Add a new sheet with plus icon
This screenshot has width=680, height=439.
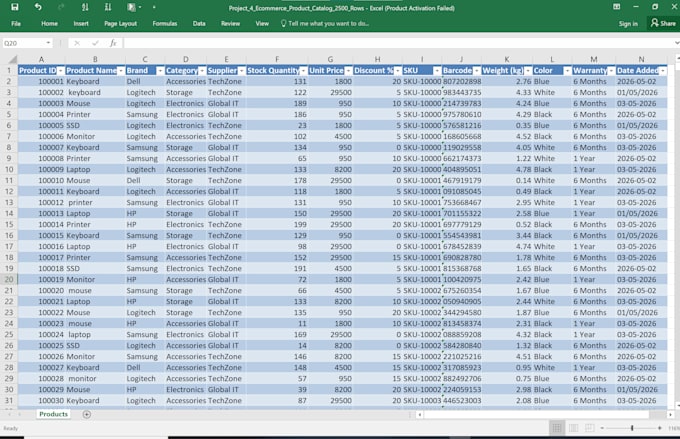(x=87, y=414)
